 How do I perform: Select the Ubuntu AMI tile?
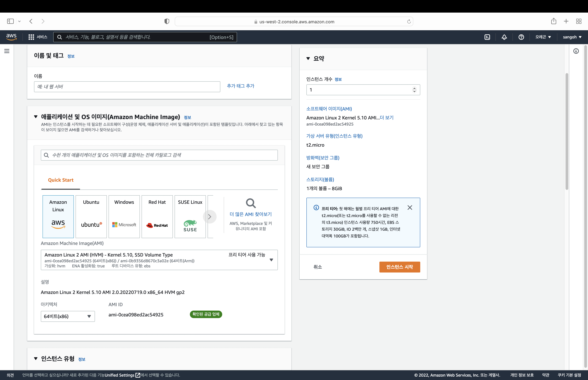[x=91, y=216]
